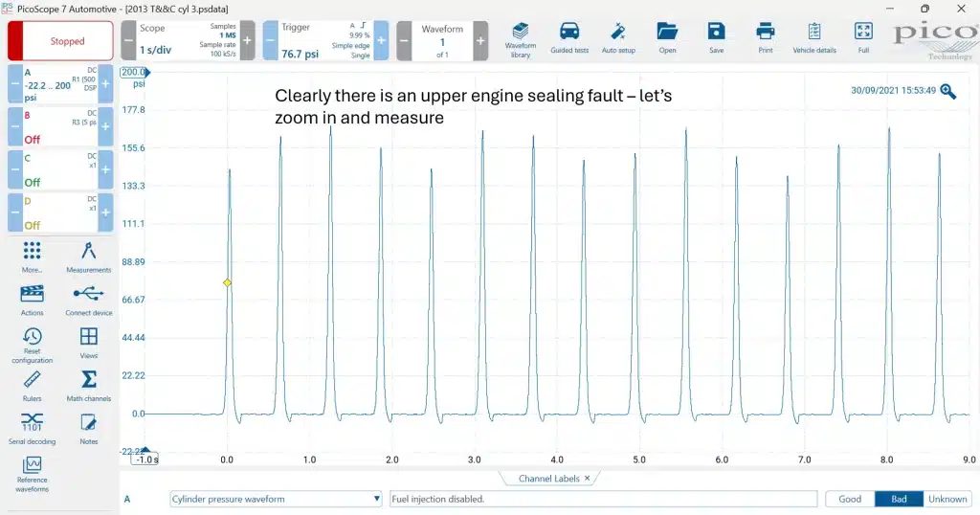980x515 pixels.
Task: Open Waveform 1 of 1 navigator
Action: (x=442, y=40)
